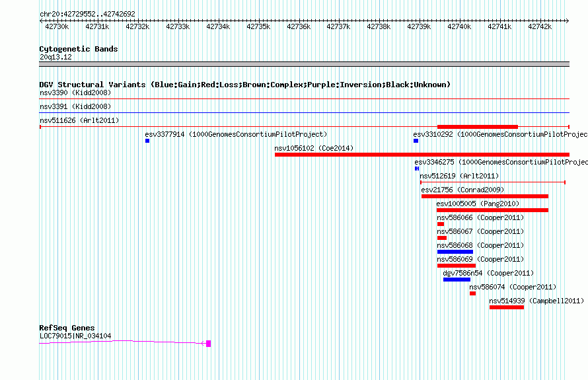
Task: Click the RefSeq Genes track title
Action: 67,328
